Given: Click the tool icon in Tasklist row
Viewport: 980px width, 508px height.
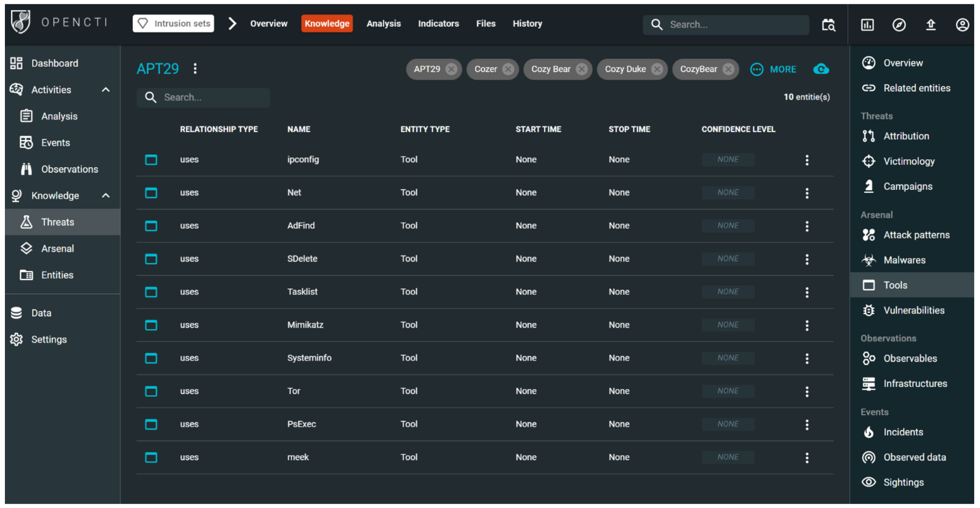Looking at the screenshot, I should click(151, 292).
